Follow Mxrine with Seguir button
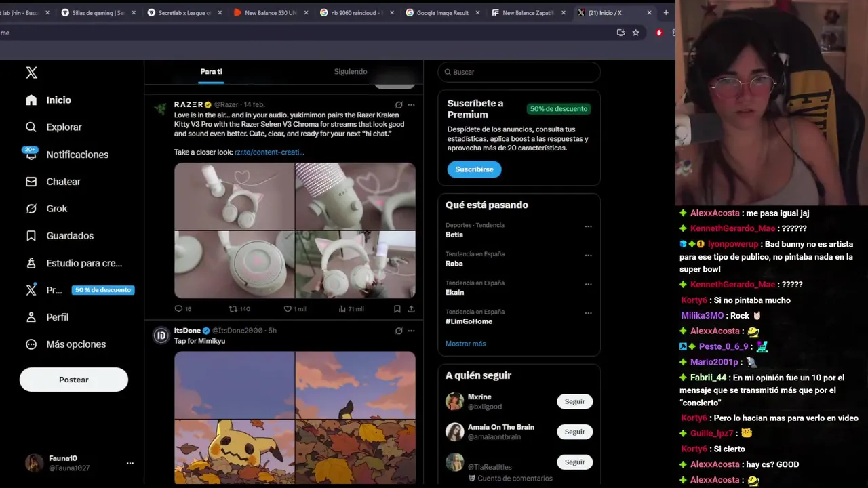The image size is (868, 488). (x=574, y=401)
